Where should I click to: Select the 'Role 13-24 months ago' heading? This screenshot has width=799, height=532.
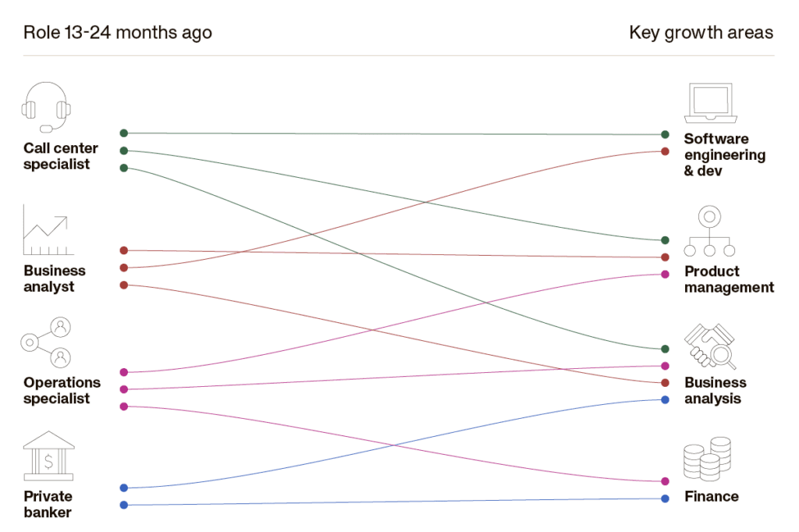pos(118,33)
